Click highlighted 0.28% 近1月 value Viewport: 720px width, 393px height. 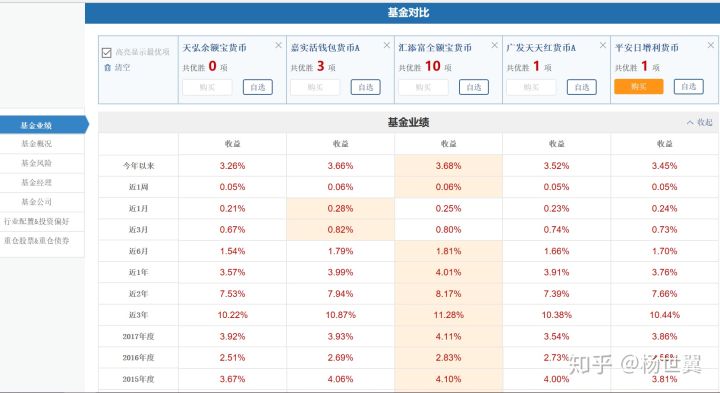(x=340, y=208)
